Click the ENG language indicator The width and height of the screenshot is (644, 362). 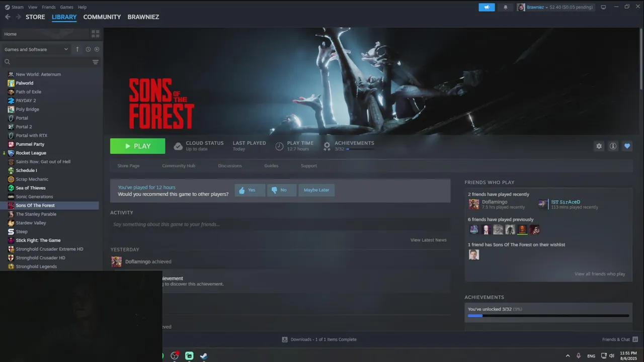[x=591, y=355]
